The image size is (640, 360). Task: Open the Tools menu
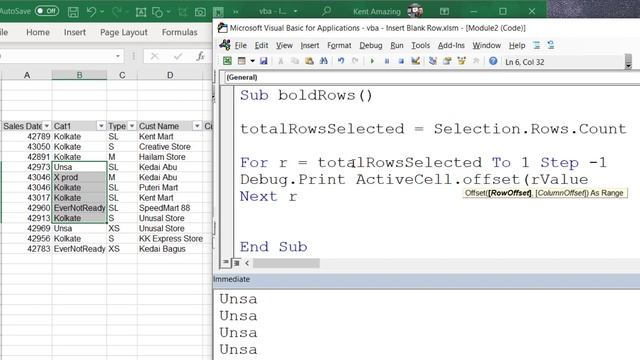(420, 45)
